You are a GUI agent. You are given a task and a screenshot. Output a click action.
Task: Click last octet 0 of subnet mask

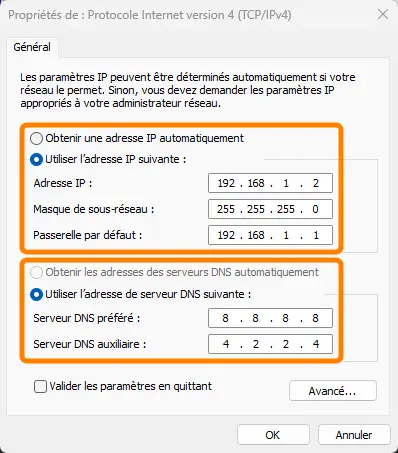coord(315,209)
